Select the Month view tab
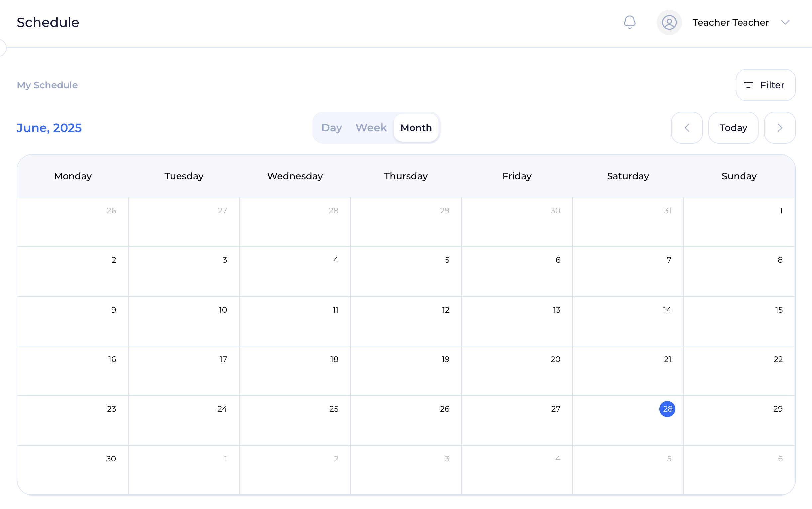 pos(416,128)
